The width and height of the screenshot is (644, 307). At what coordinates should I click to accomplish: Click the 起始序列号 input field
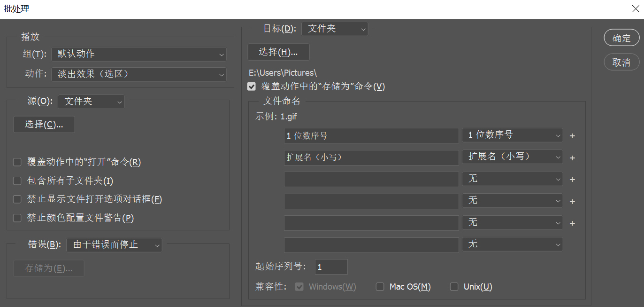pos(331,267)
